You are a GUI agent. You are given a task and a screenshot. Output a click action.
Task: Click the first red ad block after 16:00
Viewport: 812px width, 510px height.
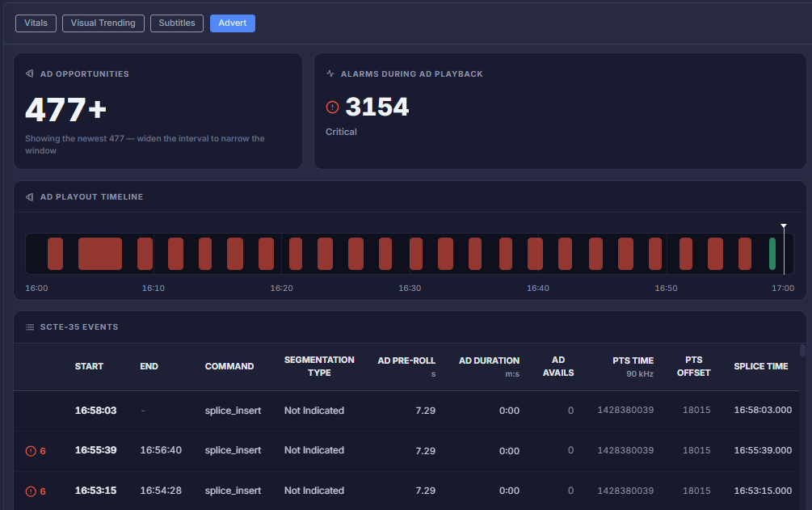(56, 254)
